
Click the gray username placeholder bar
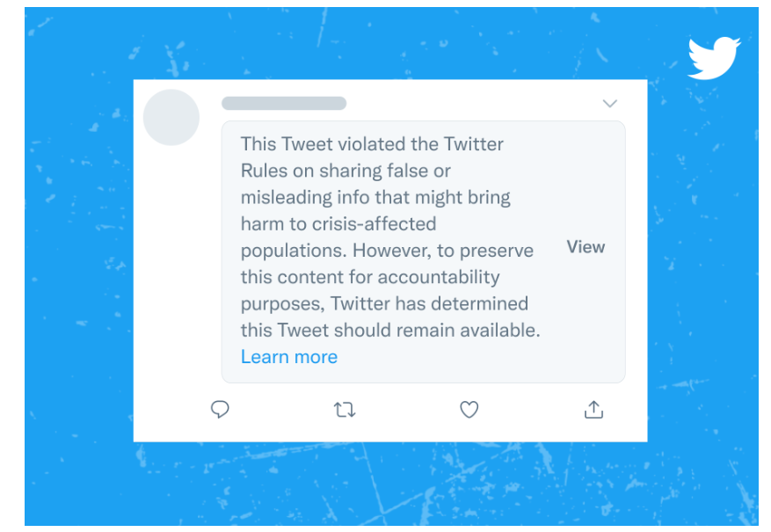pos(284,104)
